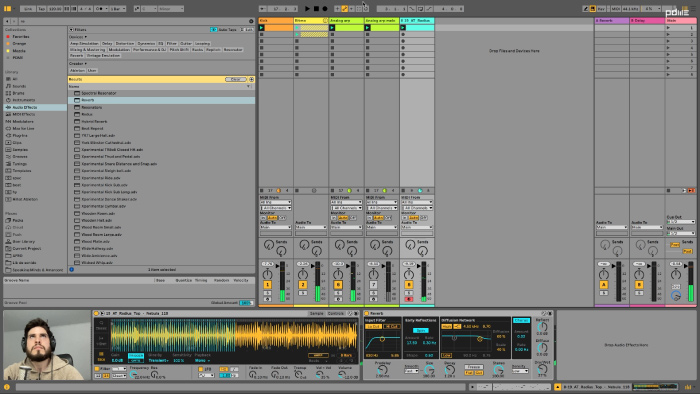Click the transport Play button
700x394 pixels.
tap(307, 8)
